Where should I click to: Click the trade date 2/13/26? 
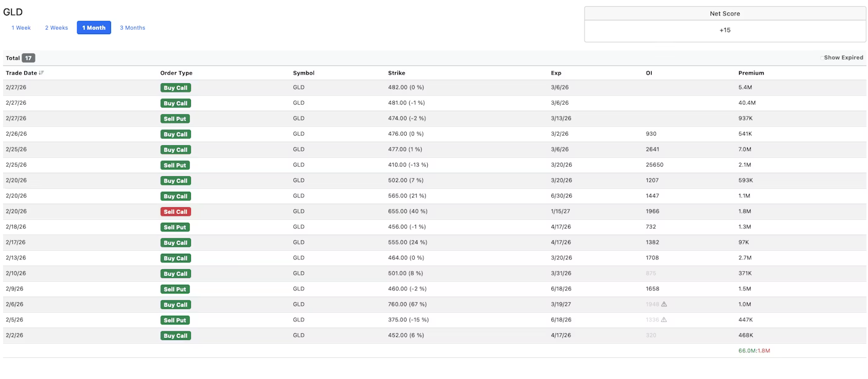[x=16, y=258]
